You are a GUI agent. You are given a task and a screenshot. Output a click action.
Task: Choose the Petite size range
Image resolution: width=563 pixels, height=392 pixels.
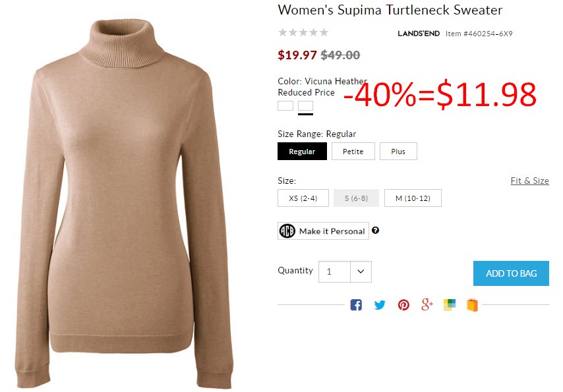point(353,151)
